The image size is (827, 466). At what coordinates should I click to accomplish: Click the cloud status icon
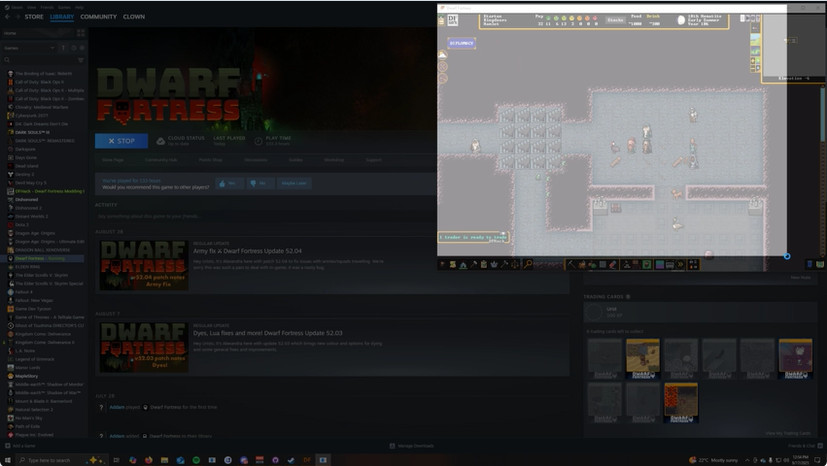161,141
